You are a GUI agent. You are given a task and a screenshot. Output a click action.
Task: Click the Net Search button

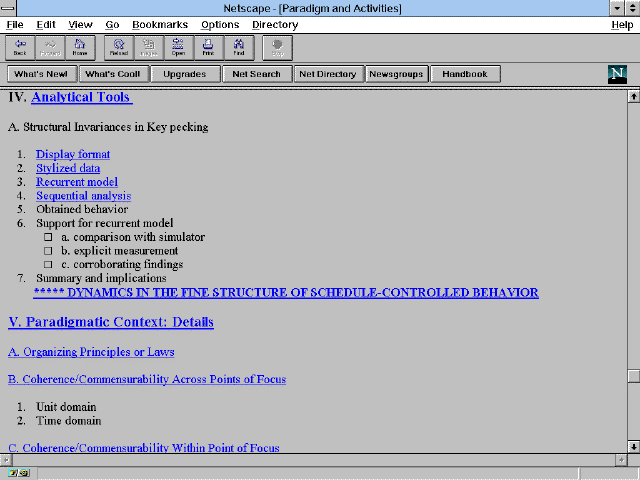[257, 74]
